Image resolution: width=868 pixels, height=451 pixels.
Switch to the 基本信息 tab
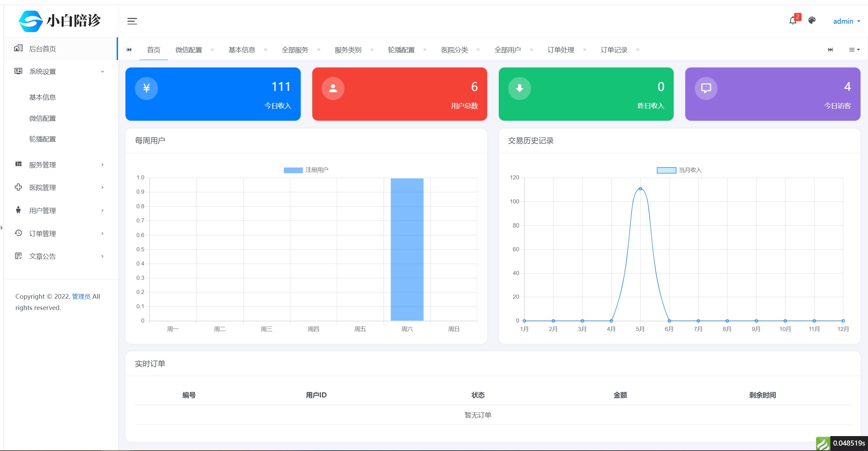click(x=242, y=50)
